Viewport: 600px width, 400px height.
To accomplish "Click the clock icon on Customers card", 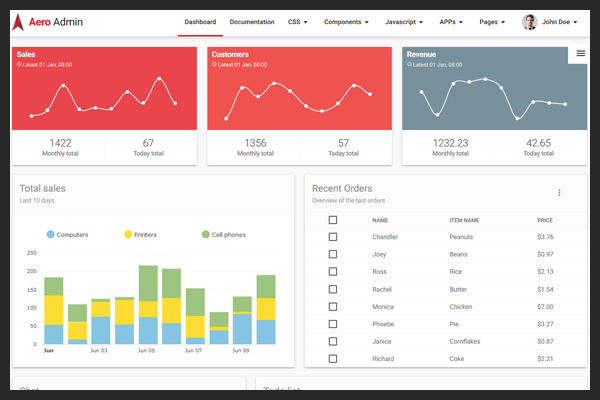I will click(214, 64).
